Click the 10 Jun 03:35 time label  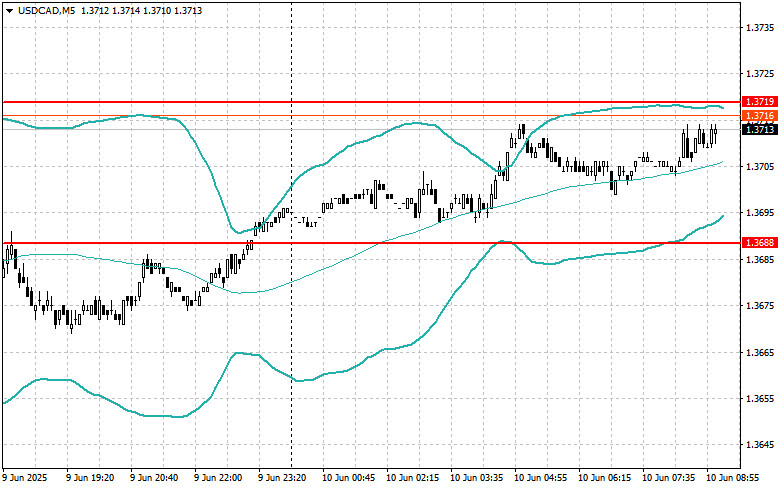[x=477, y=478]
